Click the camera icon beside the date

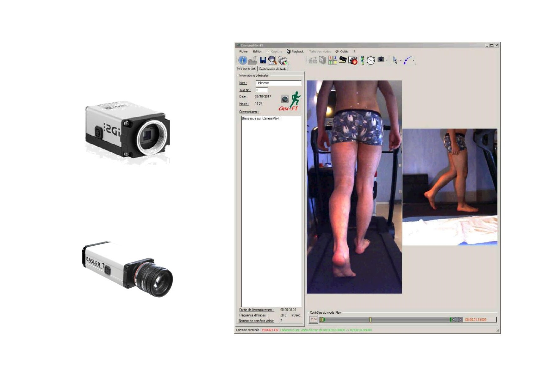tap(285, 99)
